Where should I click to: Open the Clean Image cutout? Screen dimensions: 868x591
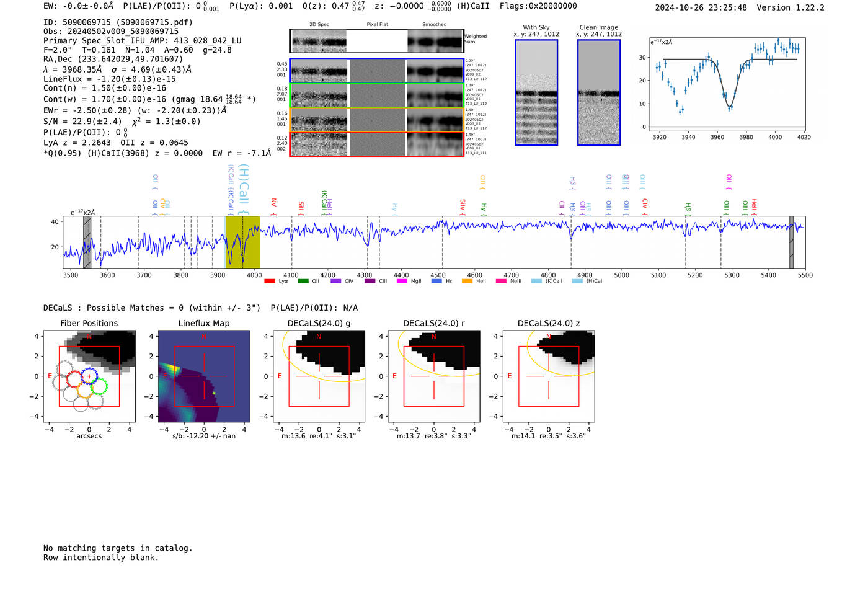pos(599,92)
